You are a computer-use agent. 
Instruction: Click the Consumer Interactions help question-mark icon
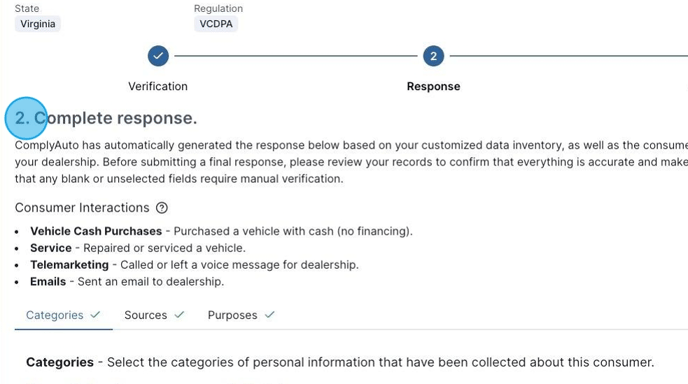pyautogui.click(x=162, y=208)
